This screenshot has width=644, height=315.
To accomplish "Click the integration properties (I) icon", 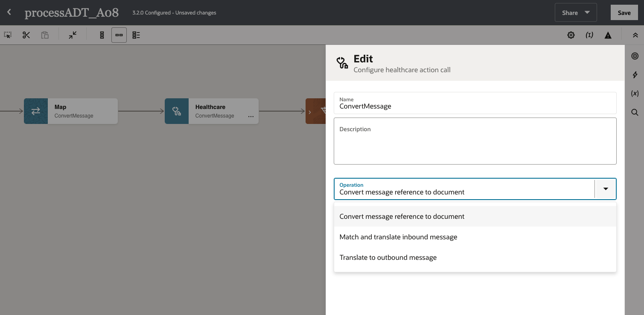I will point(589,35).
